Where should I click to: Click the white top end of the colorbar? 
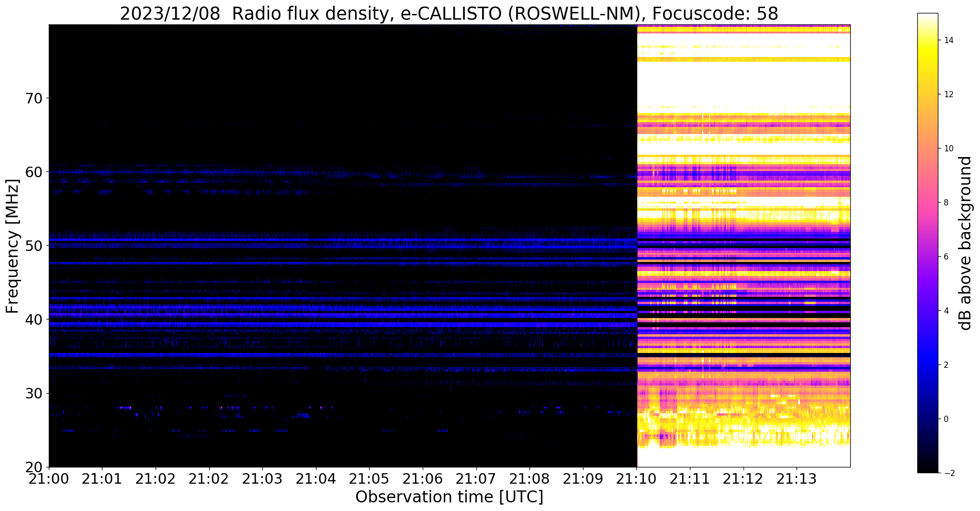928,16
